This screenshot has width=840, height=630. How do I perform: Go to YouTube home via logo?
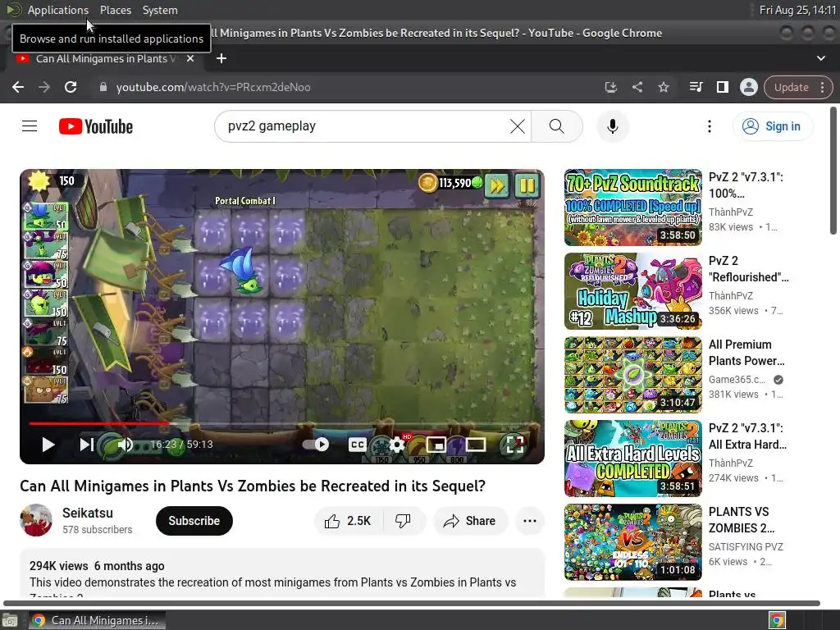point(96,126)
